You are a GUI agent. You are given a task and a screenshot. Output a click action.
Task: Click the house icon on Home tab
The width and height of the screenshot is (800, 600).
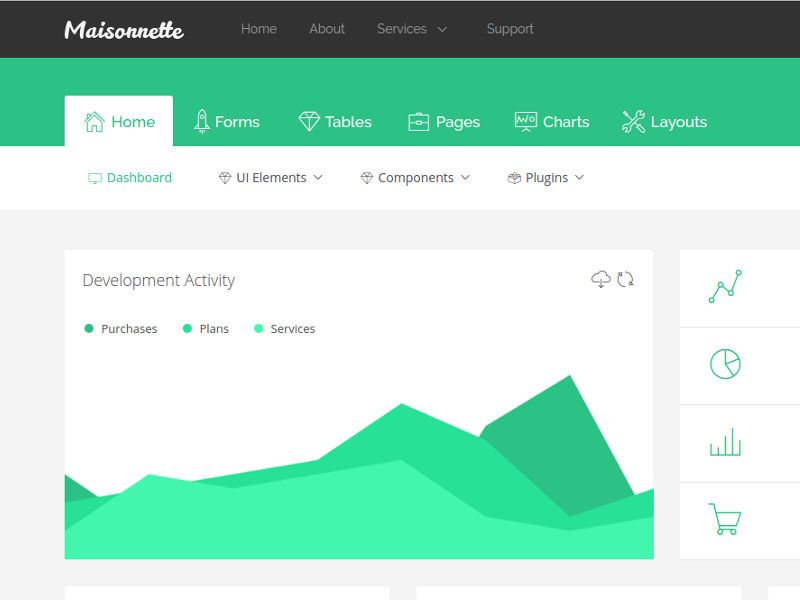(94, 121)
